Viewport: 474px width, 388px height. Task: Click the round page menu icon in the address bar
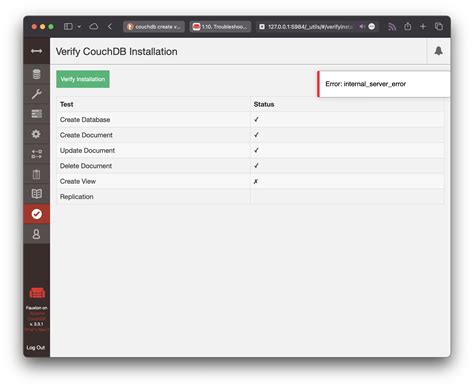coord(372,27)
